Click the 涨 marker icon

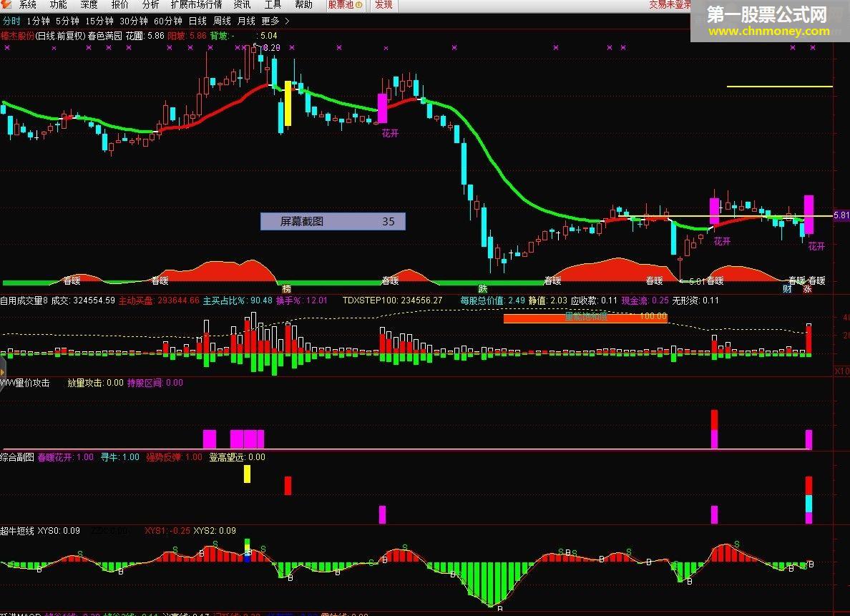[807, 289]
